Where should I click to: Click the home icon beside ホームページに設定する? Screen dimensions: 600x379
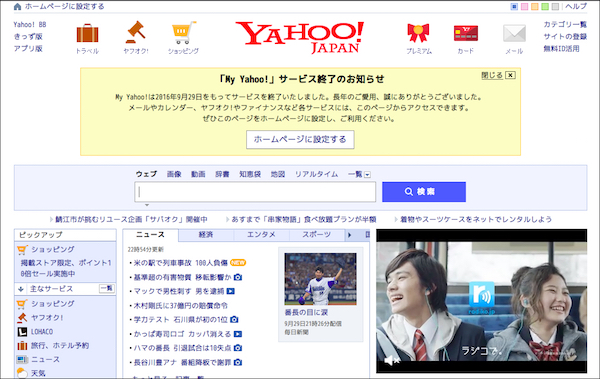point(17,7)
